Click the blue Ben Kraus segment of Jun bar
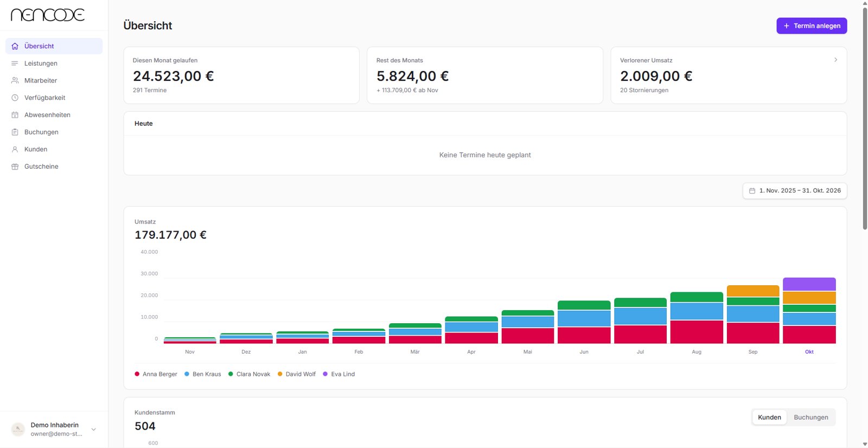Screen dimensions: 868x448 [584, 318]
